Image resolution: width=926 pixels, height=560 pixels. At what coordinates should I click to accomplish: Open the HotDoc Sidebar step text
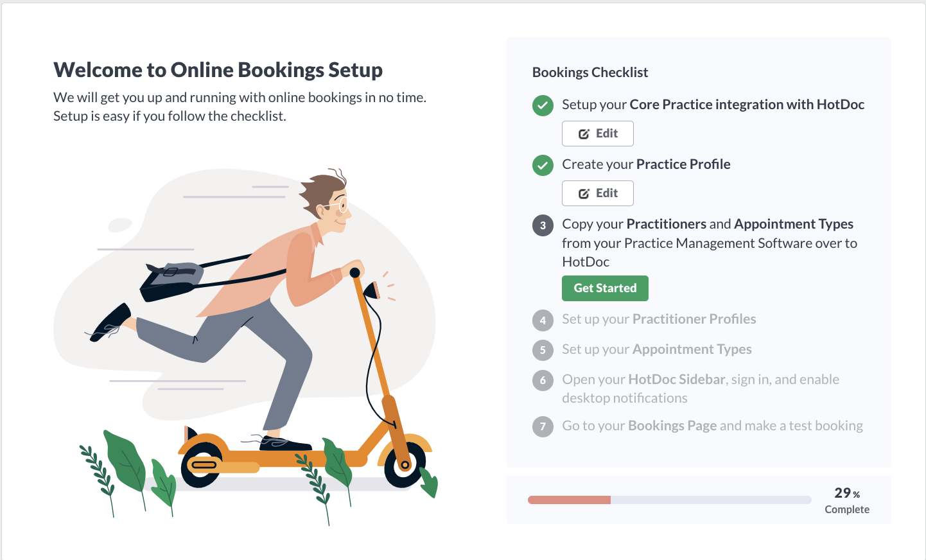701,389
